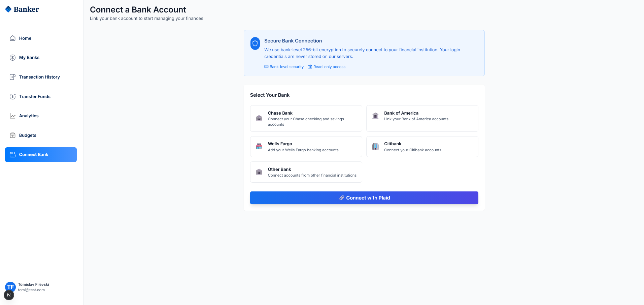Click the Analytics chart icon

pos(12,116)
